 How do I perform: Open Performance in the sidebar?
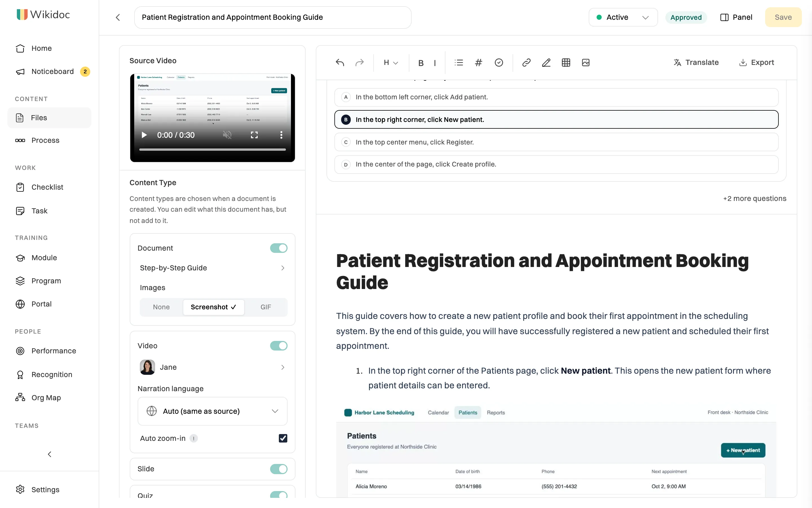click(x=49, y=351)
